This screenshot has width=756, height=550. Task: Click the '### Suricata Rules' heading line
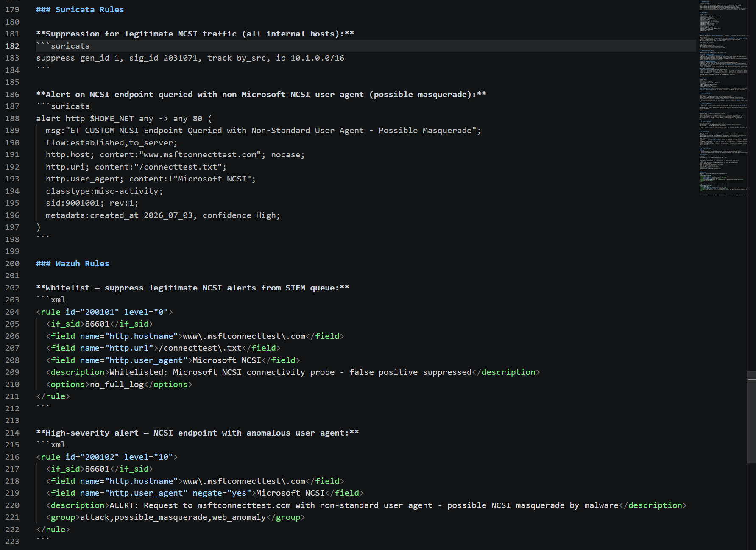point(80,10)
